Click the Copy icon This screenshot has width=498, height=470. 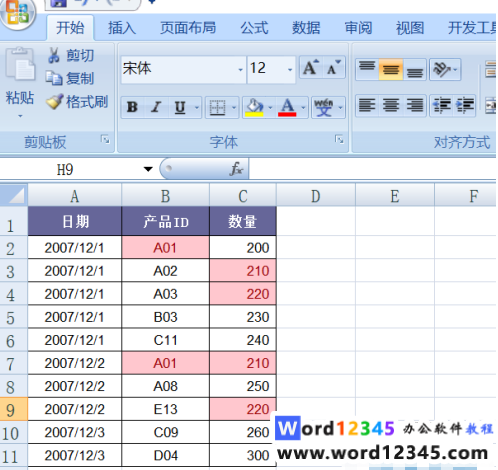click(x=54, y=79)
